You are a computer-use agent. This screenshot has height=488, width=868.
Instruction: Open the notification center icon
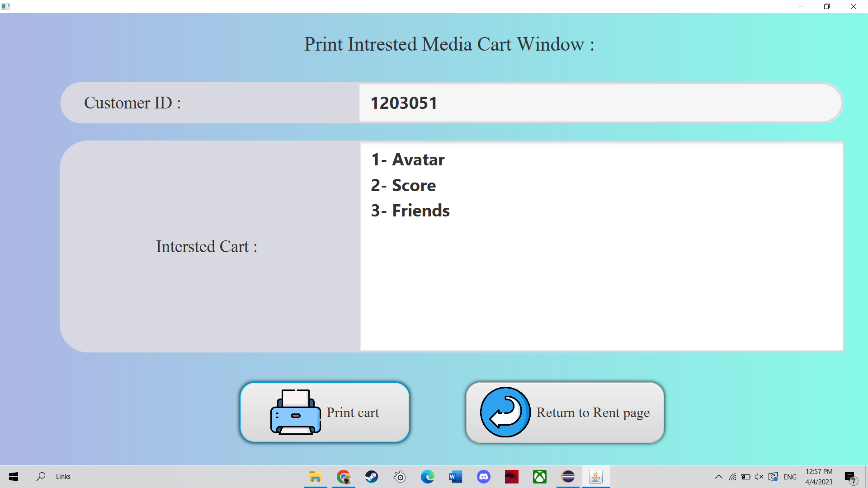[x=850, y=477]
